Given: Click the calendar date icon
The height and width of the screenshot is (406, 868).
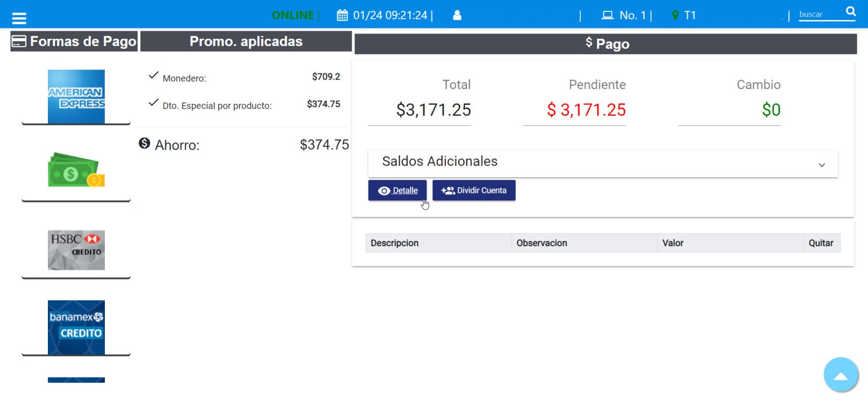Looking at the screenshot, I should coord(342,15).
